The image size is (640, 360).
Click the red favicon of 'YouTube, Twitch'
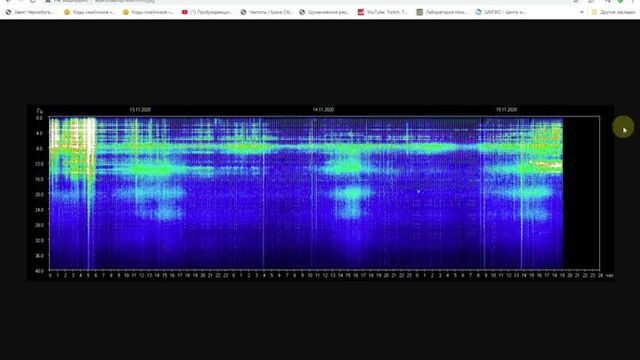361,12
